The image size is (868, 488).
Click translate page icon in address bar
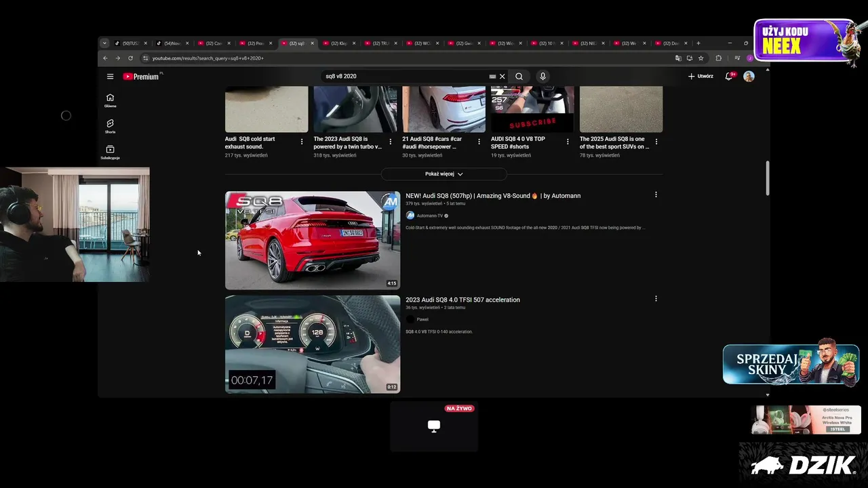pos(678,58)
